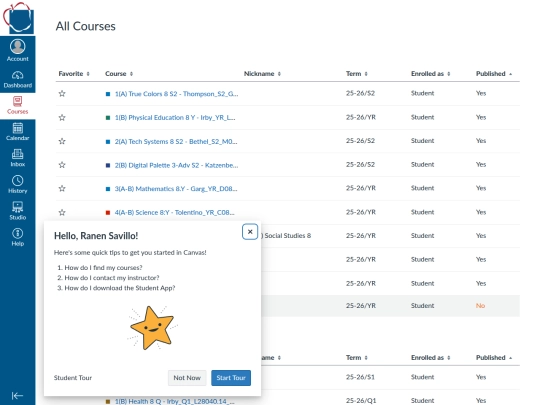Sort the first table by Nickname
The image size is (540, 405).
point(262,74)
